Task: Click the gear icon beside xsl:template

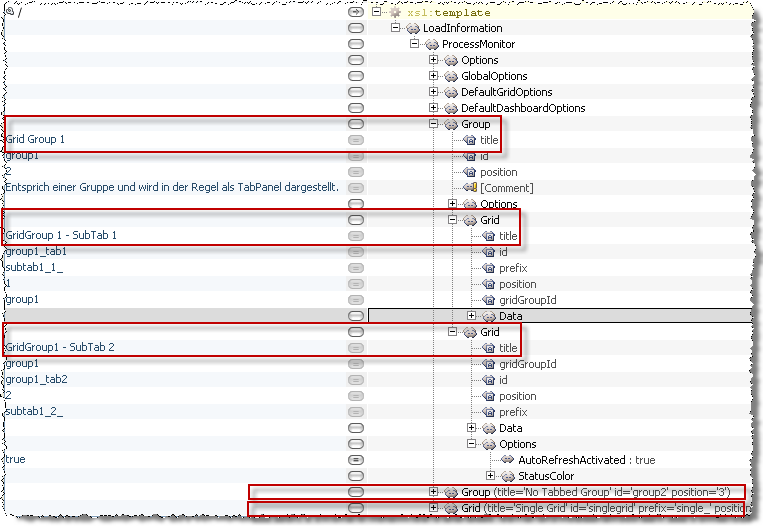Action: tap(395, 12)
